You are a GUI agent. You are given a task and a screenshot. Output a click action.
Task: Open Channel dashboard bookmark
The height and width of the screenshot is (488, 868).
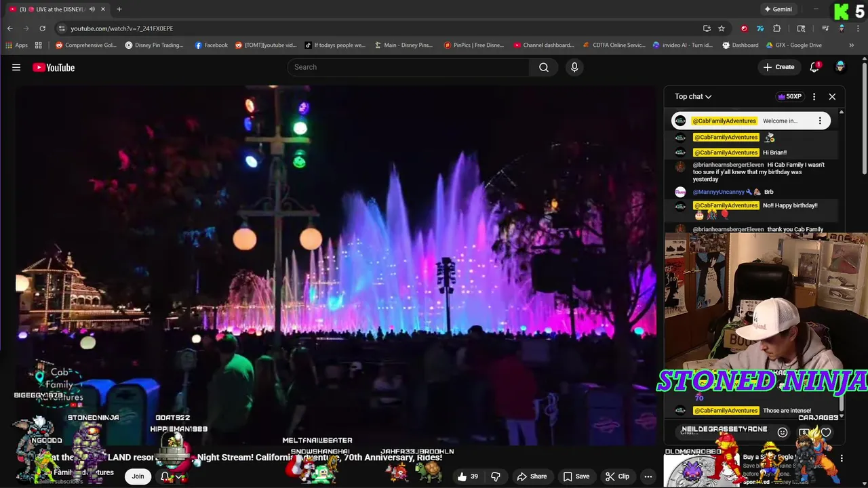point(544,45)
